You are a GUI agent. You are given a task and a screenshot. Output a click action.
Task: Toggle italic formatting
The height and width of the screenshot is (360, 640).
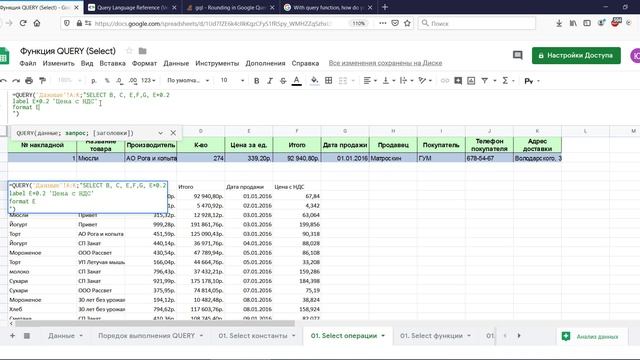[x=270, y=81]
